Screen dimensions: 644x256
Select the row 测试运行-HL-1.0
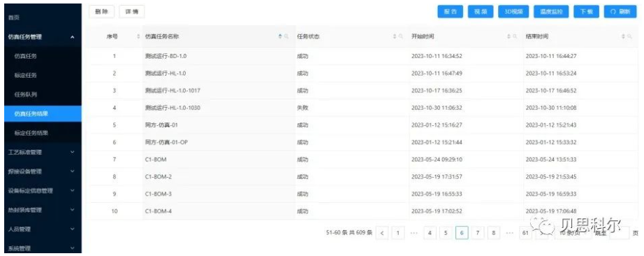click(363, 73)
